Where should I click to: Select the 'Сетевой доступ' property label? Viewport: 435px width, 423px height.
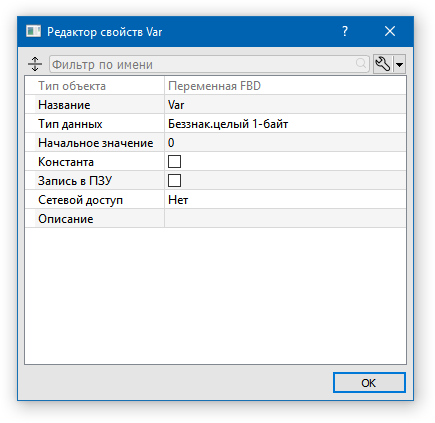point(80,200)
